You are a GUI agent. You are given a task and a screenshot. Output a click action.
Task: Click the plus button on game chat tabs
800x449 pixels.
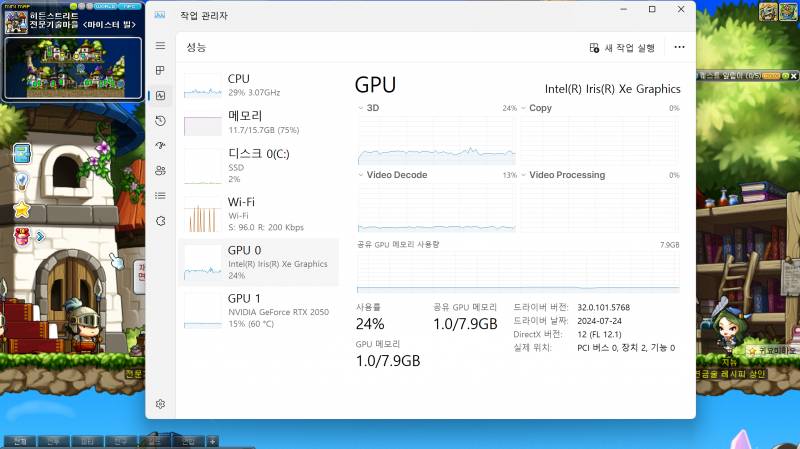tap(213, 441)
